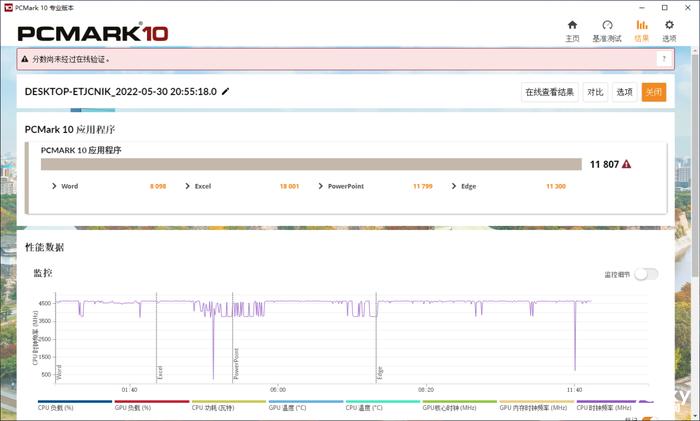The image size is (700, 421).
Task: Click the View result online (在线查看结果) button
Action: [x=550, y=92]
